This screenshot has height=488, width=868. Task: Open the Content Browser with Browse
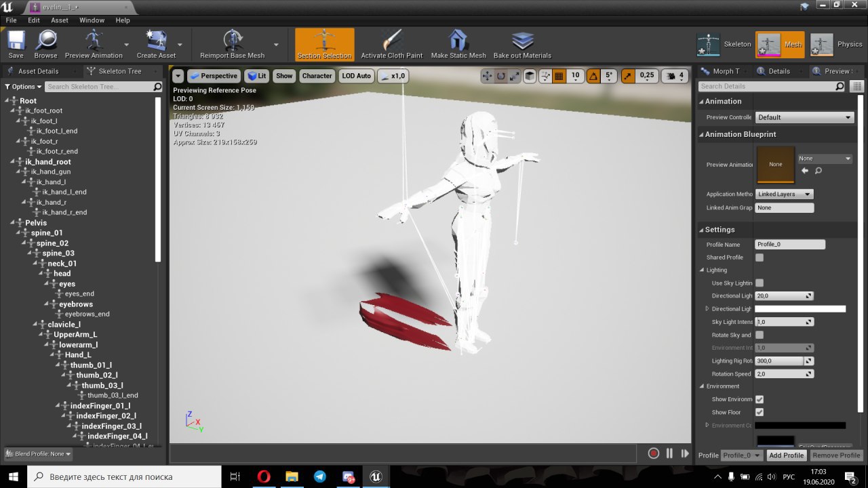46,44
